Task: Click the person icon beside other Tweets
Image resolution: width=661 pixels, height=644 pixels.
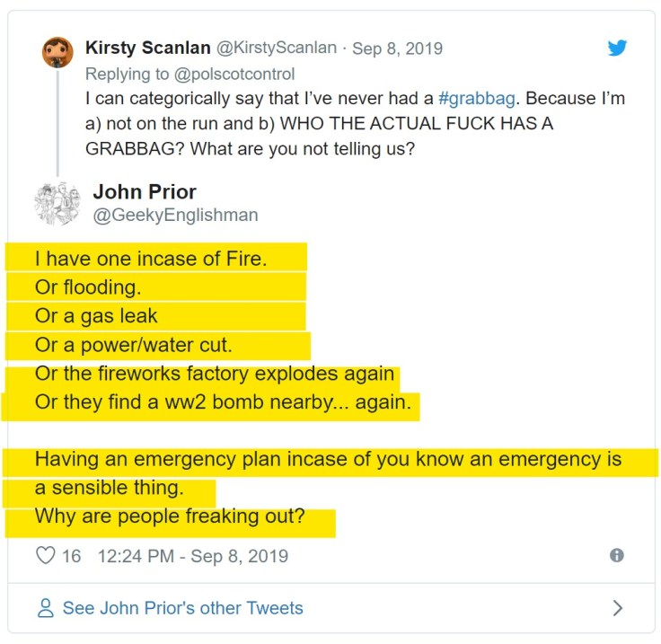Action: (46, 608)
